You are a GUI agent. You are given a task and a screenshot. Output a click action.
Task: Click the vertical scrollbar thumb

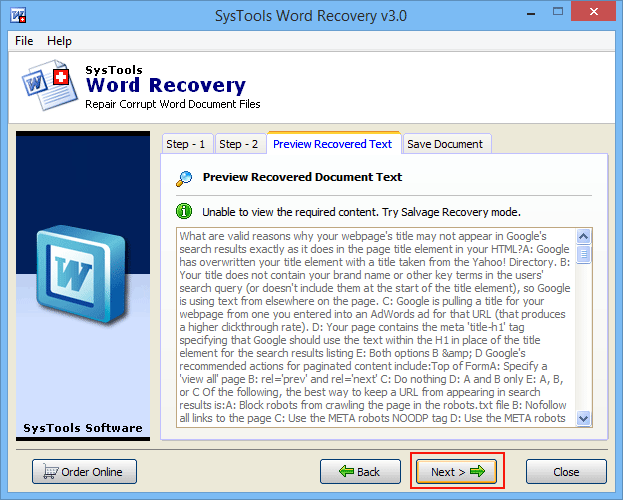(583, 254)
